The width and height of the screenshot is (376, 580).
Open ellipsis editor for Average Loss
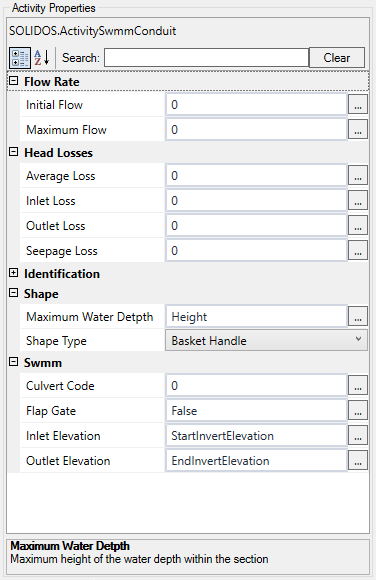(358, 175)
